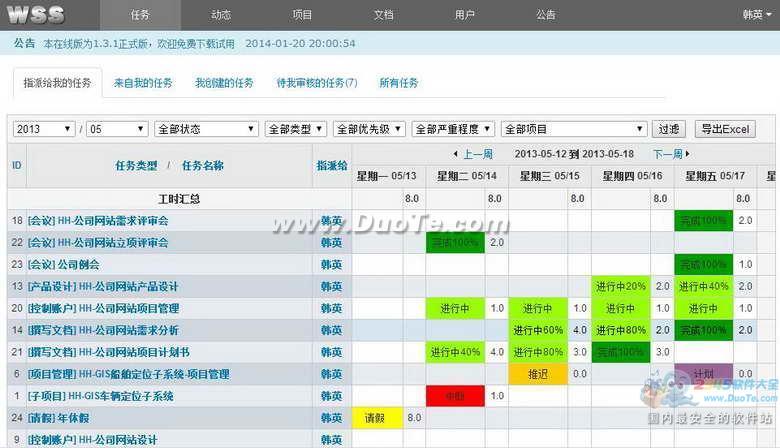This screenshot has height=448, width=780.
Task: Sort by 指派给 column header
Action: 332,166
